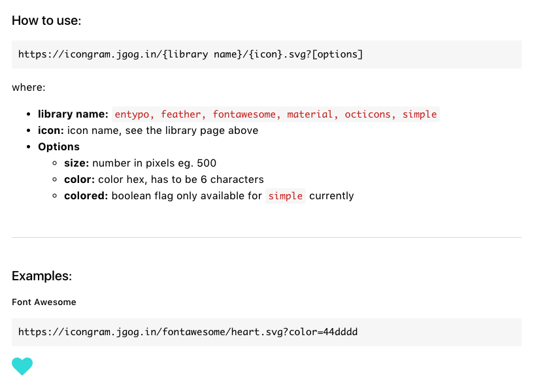Click the 'Examples:' heading
The image size is (536, 392).
(x=42, y=276)
